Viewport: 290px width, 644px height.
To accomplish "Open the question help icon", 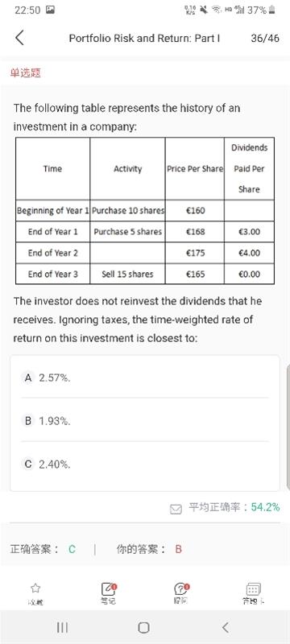I will tap(180, 588).
